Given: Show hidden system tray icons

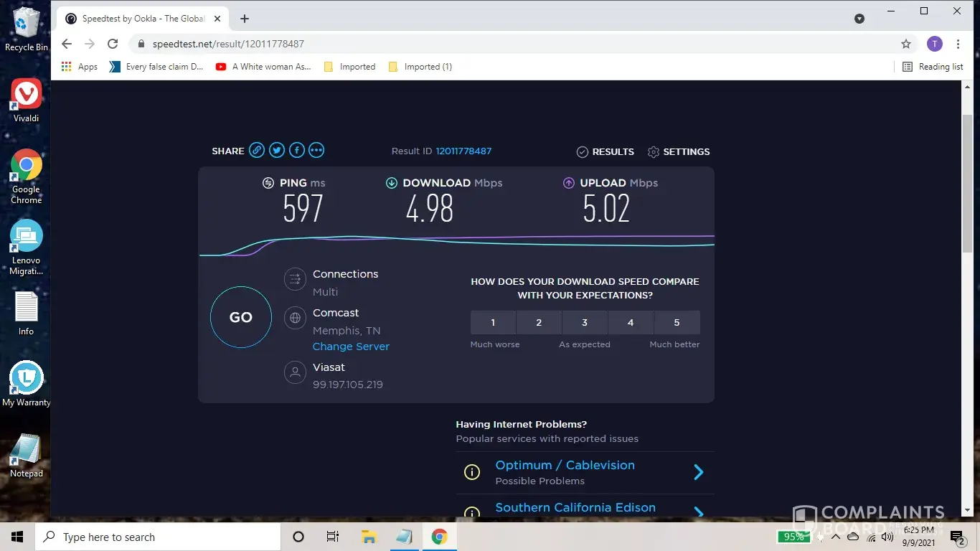Looking at the screenshot, I should pos(835,537).
